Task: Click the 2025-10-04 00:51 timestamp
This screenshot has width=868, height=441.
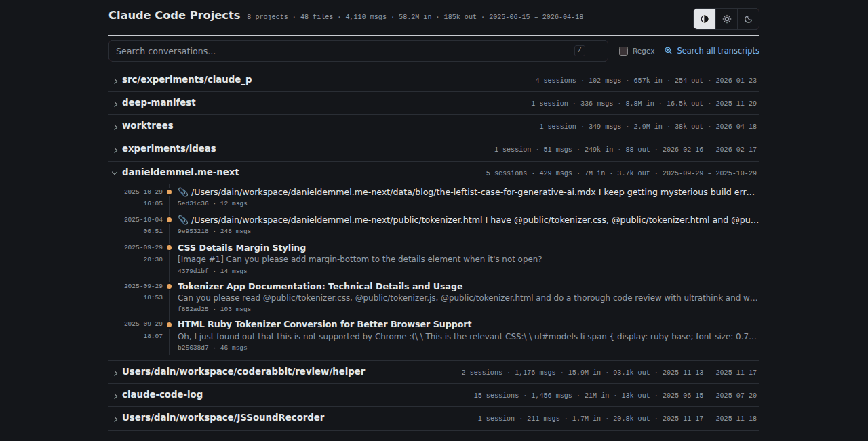Action: click(143, 226)
